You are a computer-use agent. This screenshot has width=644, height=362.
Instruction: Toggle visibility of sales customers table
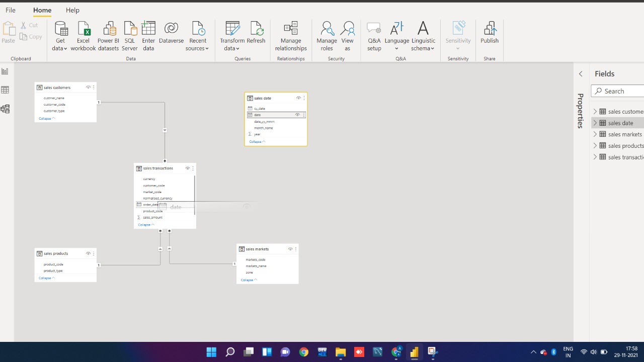tap(88, 87)
